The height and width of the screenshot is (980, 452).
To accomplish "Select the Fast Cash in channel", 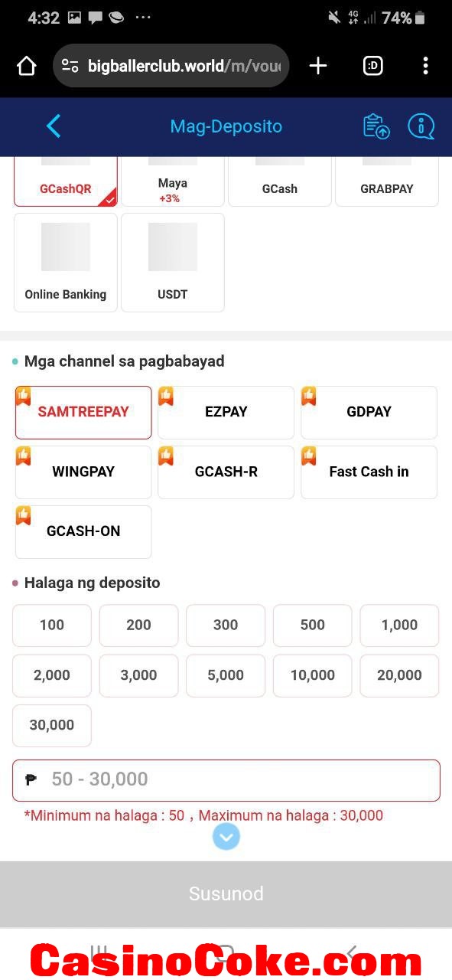I will click(369, 472).
